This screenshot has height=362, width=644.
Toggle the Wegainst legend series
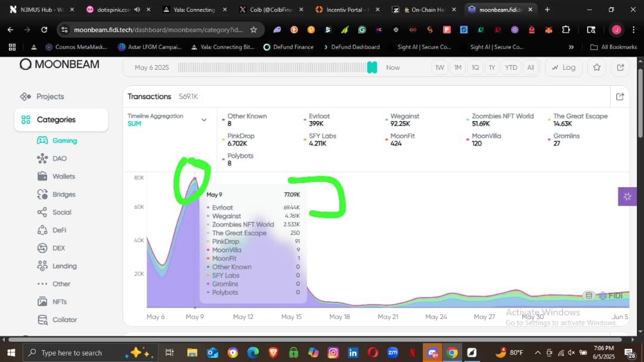tap(402, 119)
